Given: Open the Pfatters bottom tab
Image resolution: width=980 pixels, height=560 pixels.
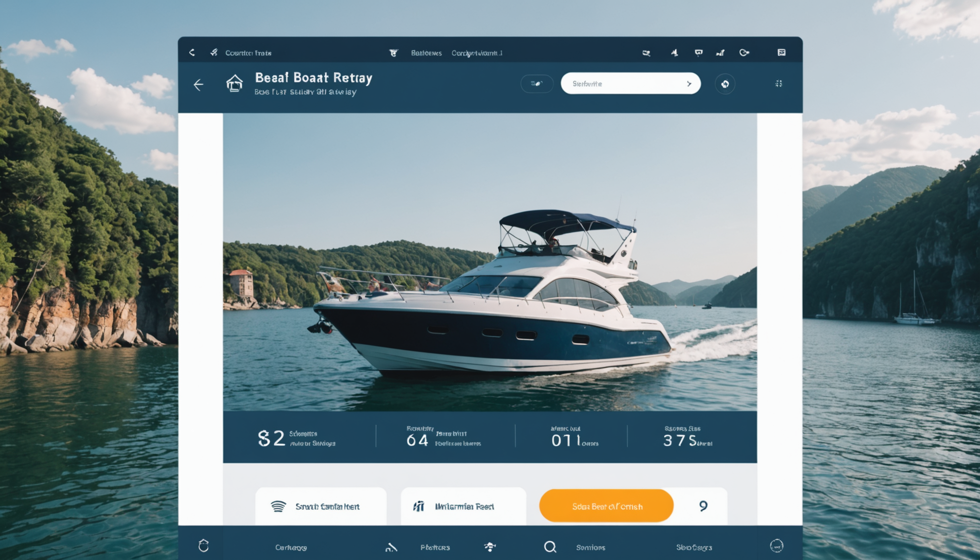Looking at the screenshot, I should [x=435, y=547].
